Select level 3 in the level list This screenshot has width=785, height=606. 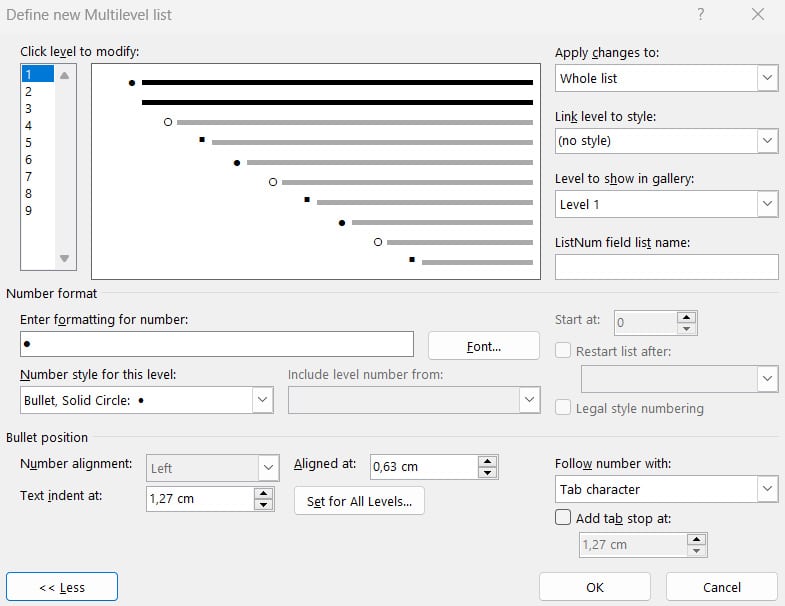pos(29,108)
